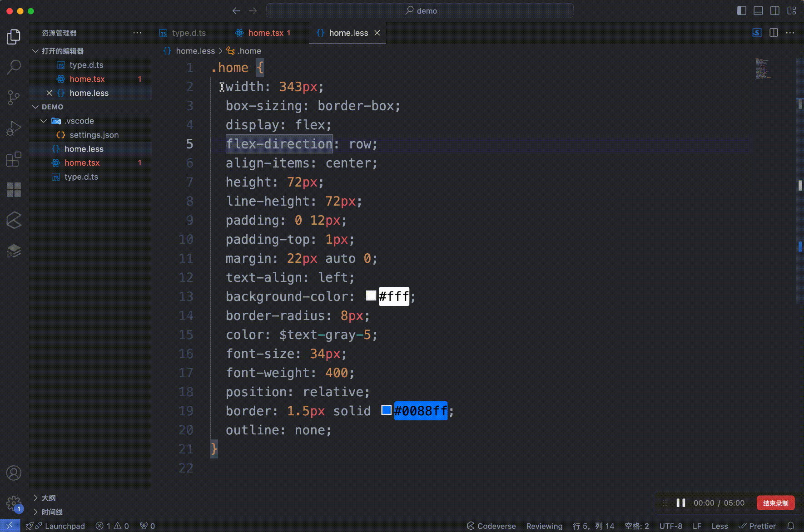Open the Source Control view

point(13,97)
